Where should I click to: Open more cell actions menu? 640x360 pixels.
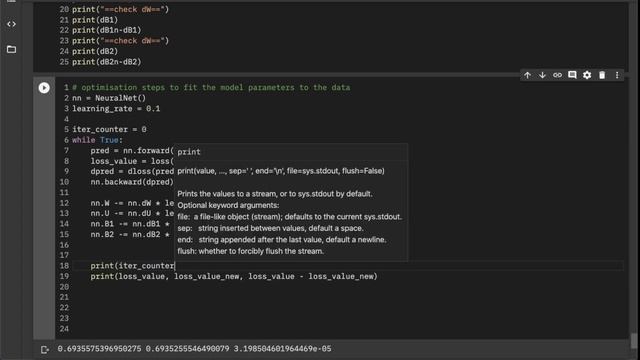[x=617, y=75]
